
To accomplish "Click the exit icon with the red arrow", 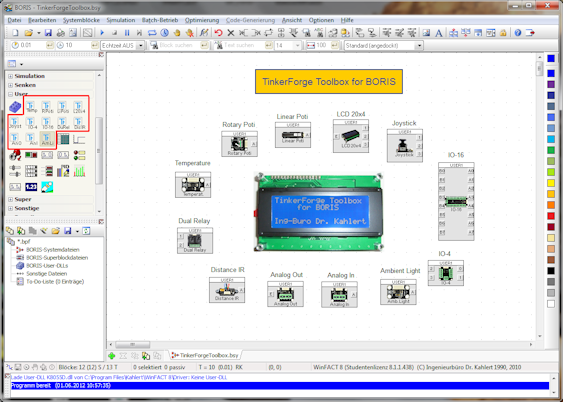I will click(x=530, y=33).
